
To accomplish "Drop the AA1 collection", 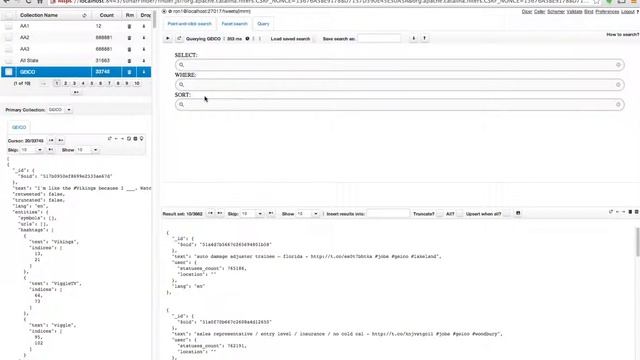I will (x=144, y=26).
